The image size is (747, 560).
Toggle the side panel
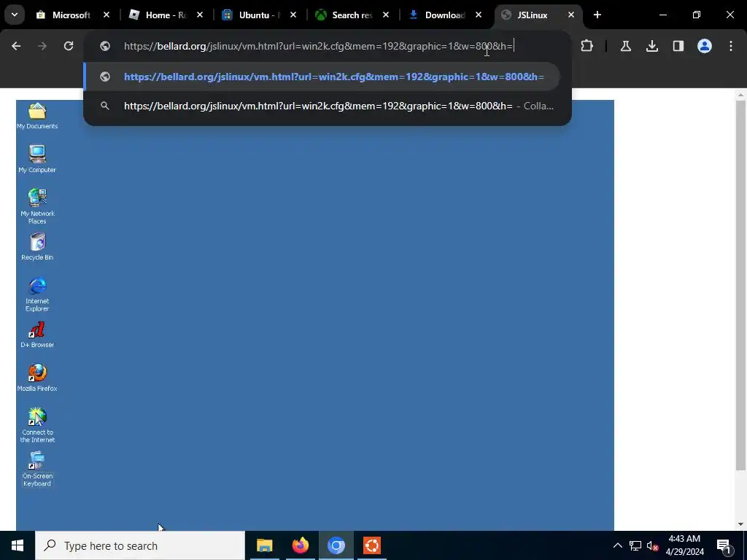(x=678, y=46)
